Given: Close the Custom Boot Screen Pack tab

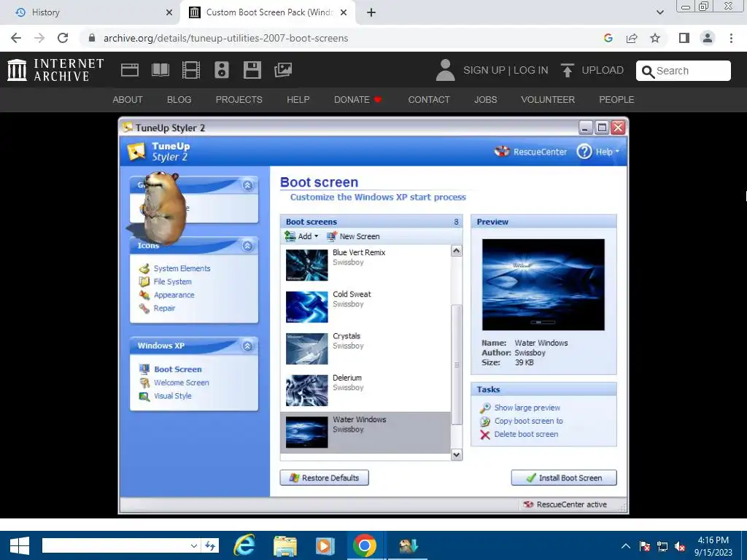Looking at the screenshot, I should [344, 12].
